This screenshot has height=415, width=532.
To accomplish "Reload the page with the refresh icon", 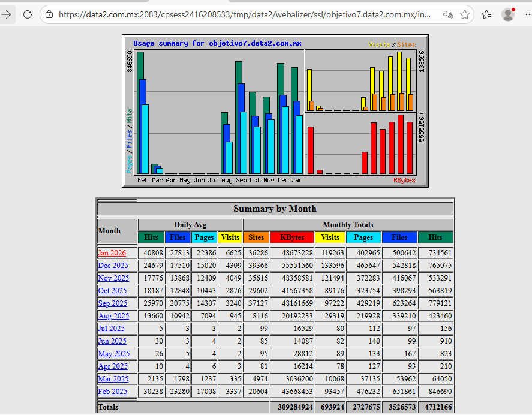I will pyautogui.click(x=28, y=14).
